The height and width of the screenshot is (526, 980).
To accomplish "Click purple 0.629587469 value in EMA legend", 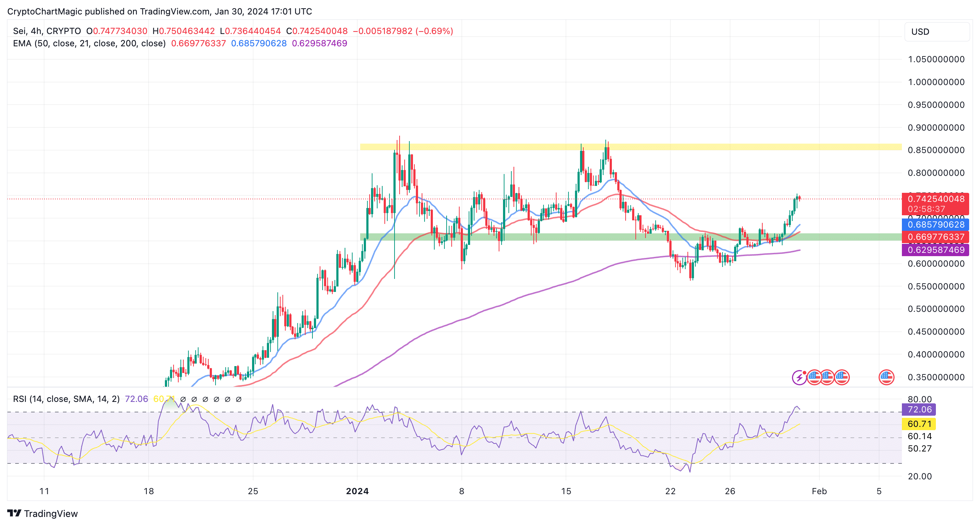I will [x=320, y=43].
